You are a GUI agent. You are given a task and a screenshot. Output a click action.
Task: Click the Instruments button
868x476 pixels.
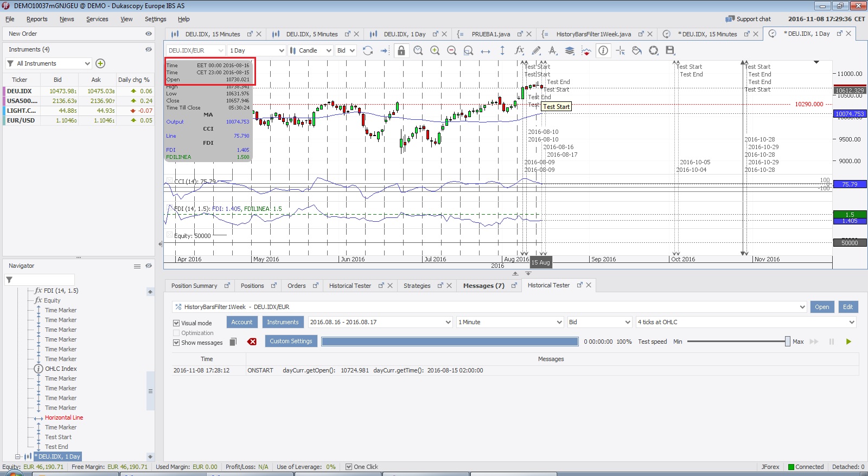283,322
